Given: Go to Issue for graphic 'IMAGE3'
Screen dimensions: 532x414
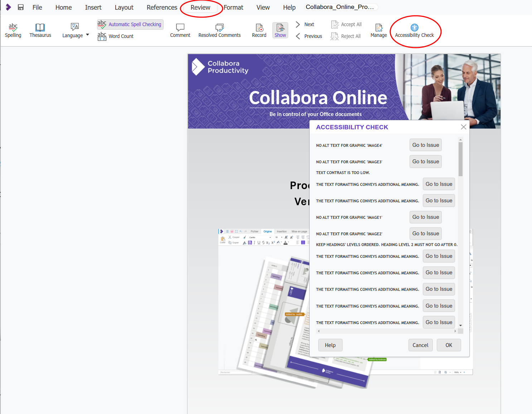Looking at the screenshot, I should 426,162.
